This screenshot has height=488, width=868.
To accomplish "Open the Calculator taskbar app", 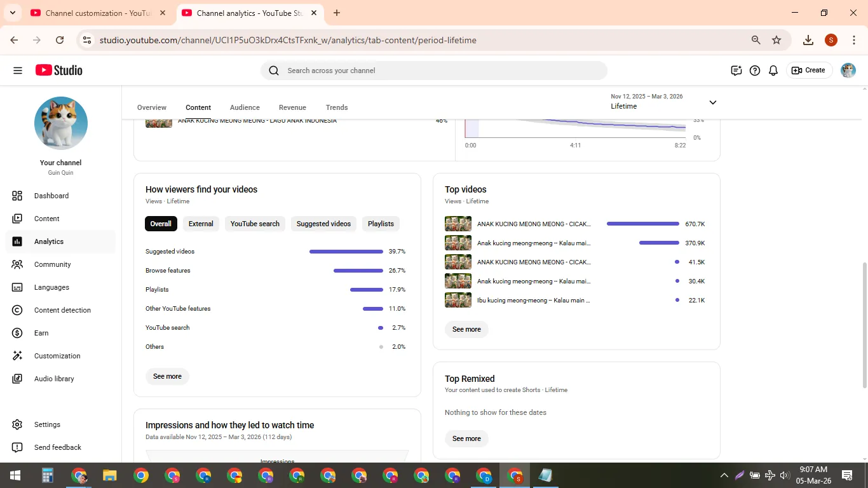I will tap(48, 475).
